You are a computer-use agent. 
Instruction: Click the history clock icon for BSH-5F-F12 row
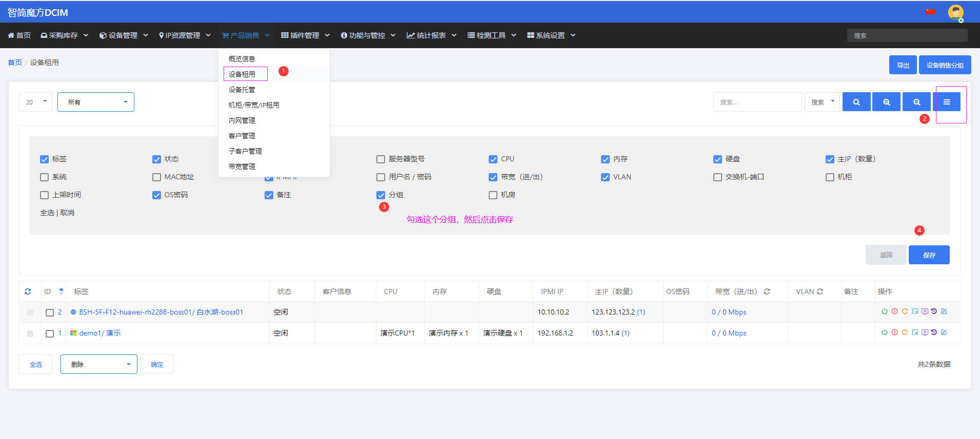(934, 311)
